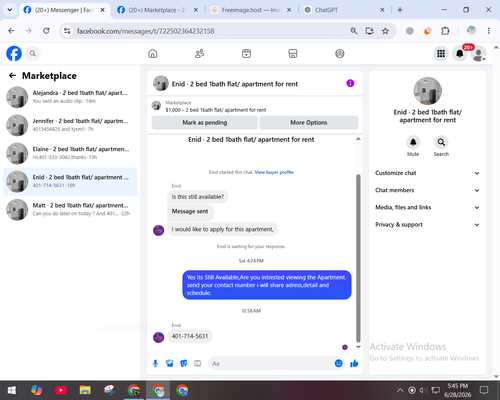The image size is (500, 400).
Task: Choose a sticker icon in composer
Action: 184,363
